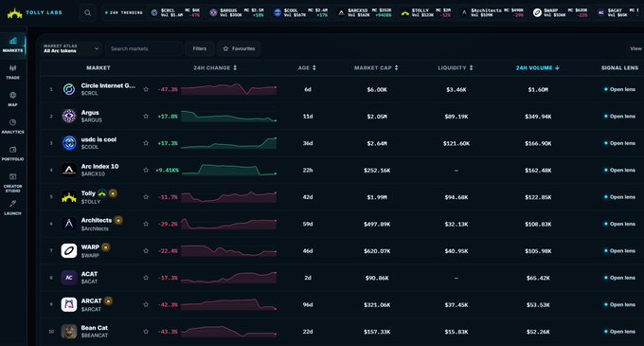This screenshot has height=346, width=644.
Task: Click the Tolly Labs crown logo
Action: coord(15,13)
